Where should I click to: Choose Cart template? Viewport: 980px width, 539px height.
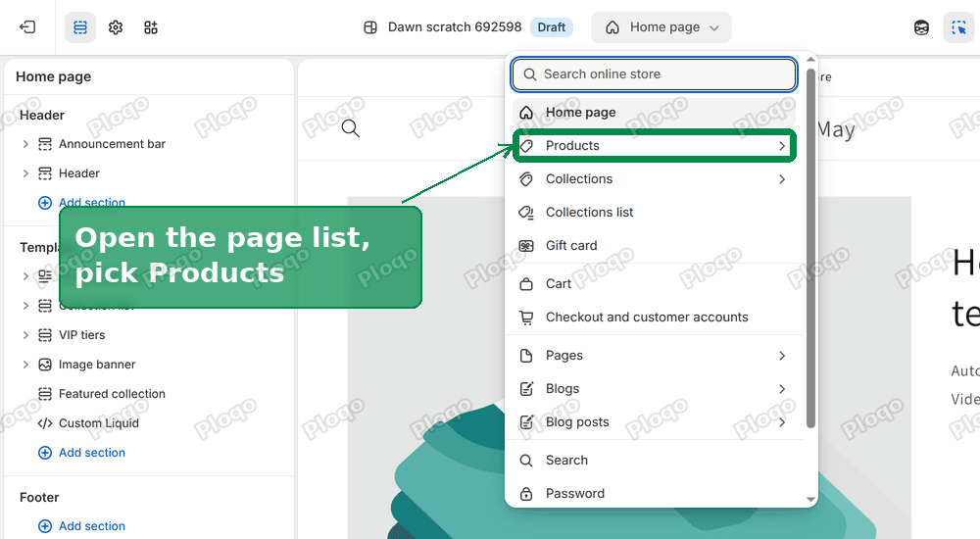click(x=654, y=284)
